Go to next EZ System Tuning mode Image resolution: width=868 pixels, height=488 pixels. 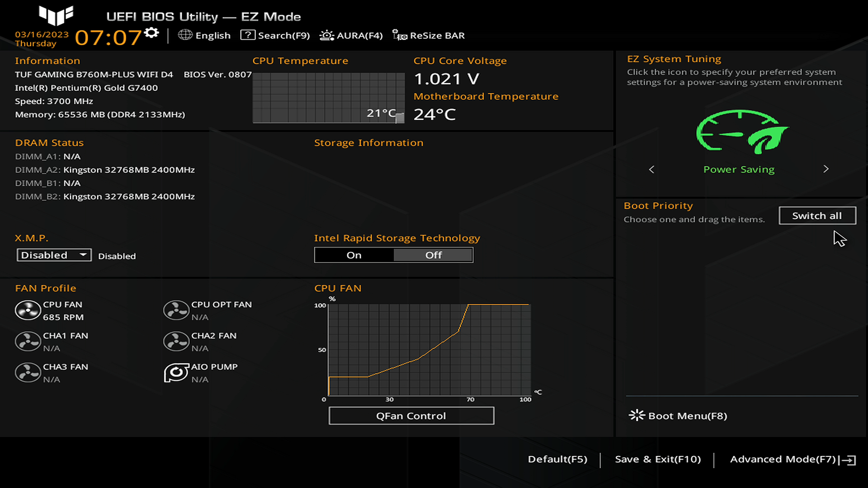(x=826, y=169)
